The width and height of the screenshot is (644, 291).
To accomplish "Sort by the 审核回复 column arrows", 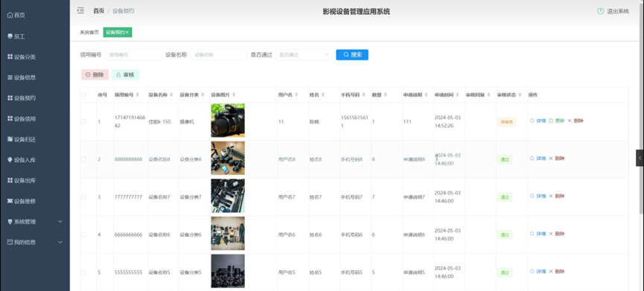I will point(488,95).
